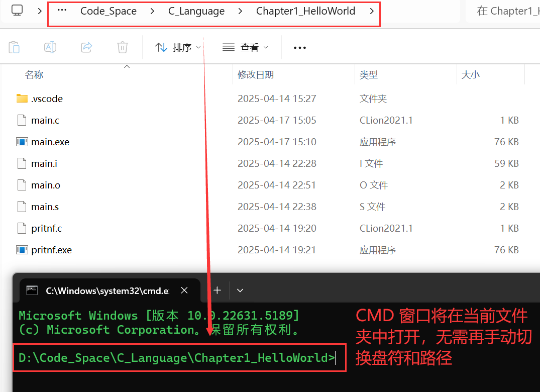540x392 pixels.
Task: Select the pritnf.c file name
Action: tap(47, 228)
